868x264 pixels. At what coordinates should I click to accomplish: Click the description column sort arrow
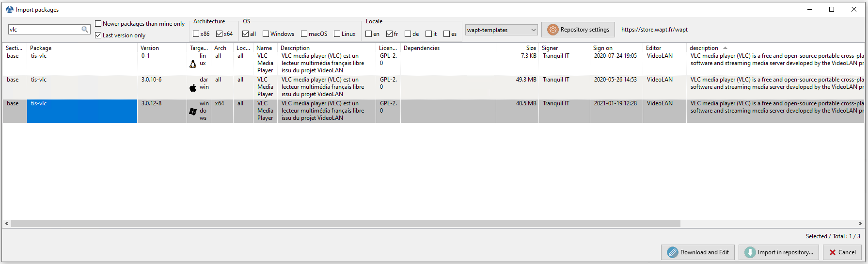[x=725, y=48]
